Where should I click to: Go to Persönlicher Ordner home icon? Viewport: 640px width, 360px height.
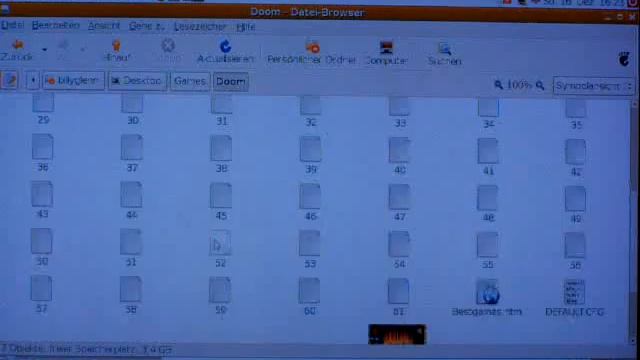(313, 47)
